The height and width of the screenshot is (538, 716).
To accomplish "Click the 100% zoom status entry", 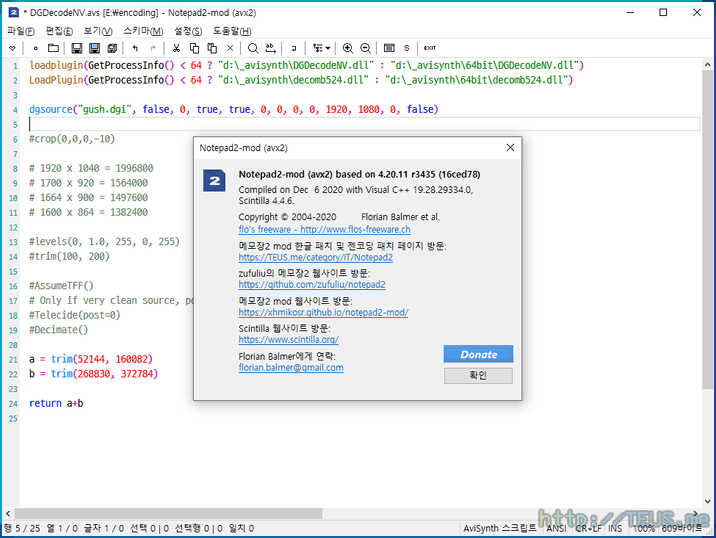I will [643, 528].
